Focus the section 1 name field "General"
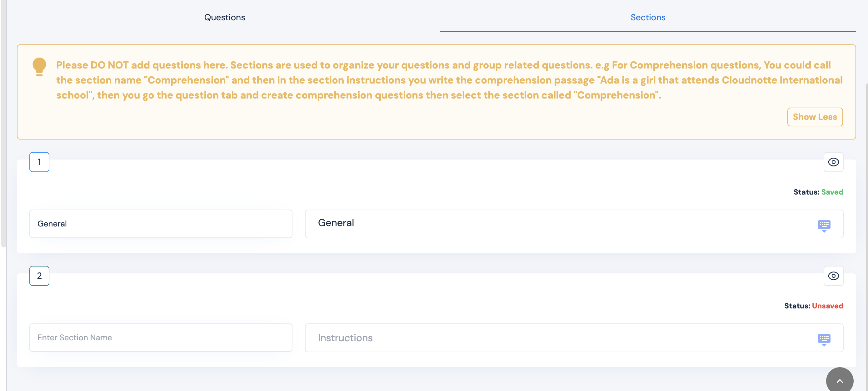Image resolution: width=868 pixels, height=391 pixels. pos(160,224)
